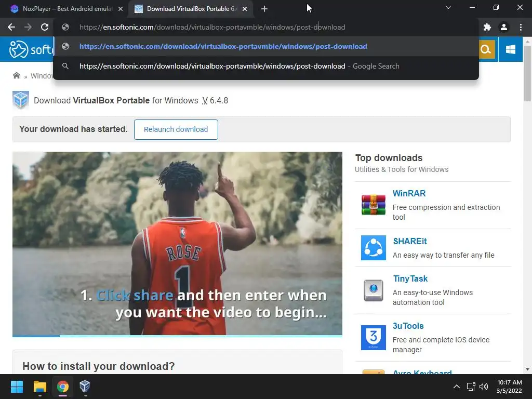The image size is (532, 399).
Task: Click the SHAREit icon
Action: (373, 248)
